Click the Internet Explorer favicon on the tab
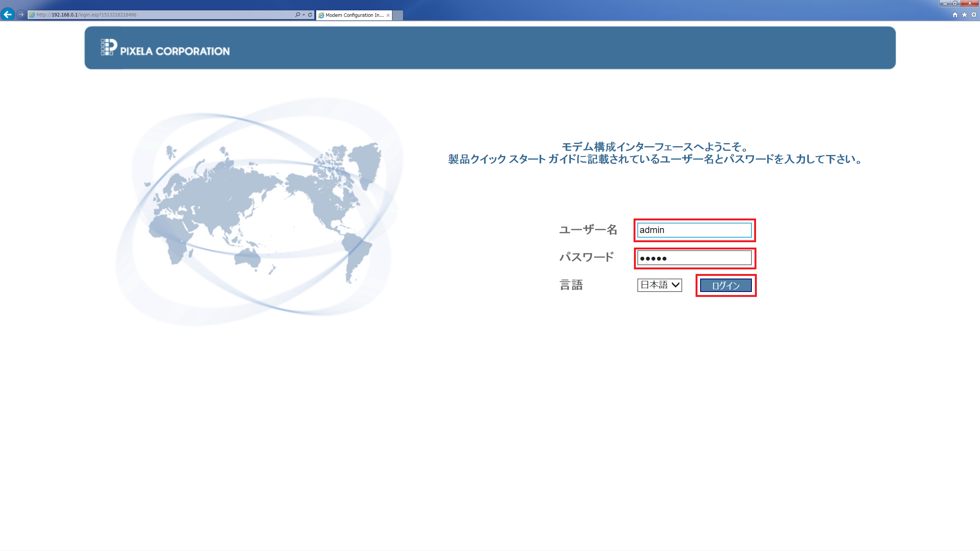980x551 pixels. (x=321, y=15)
